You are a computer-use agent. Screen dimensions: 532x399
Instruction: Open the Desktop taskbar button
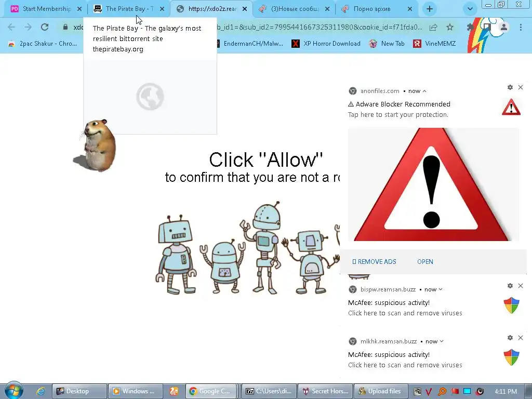tap(79, 391)
